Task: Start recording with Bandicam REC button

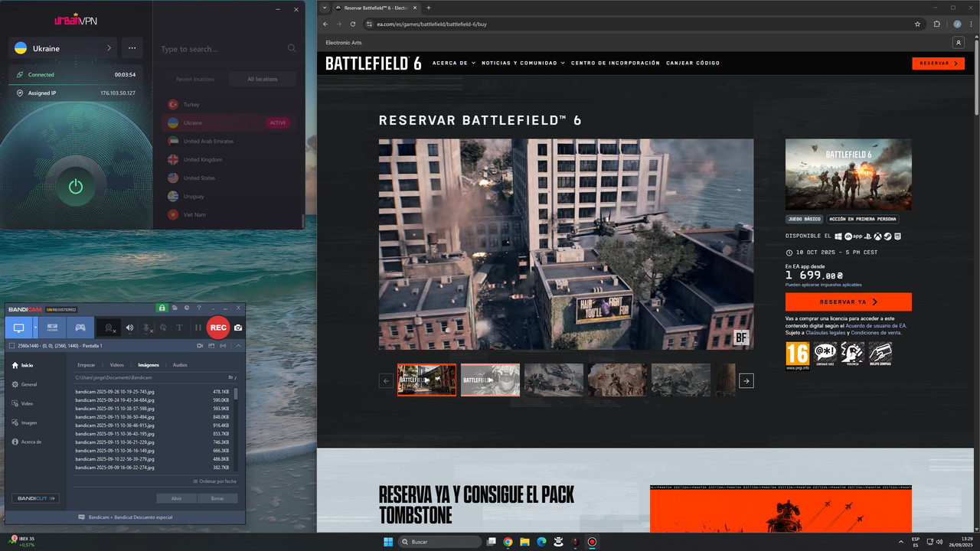Action: 218,328
